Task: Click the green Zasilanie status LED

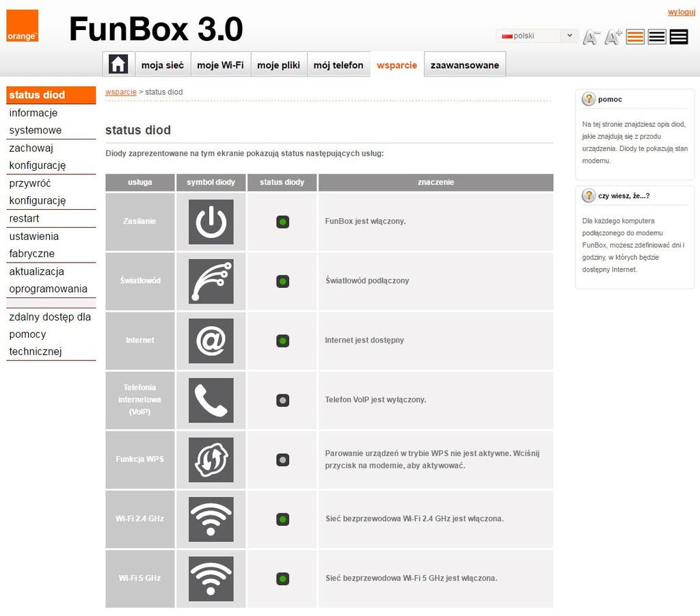Action: 282,222
